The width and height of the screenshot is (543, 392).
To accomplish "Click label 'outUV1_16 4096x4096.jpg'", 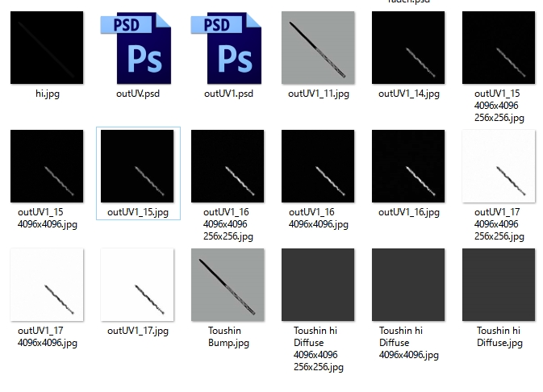I will coord(319,219).
